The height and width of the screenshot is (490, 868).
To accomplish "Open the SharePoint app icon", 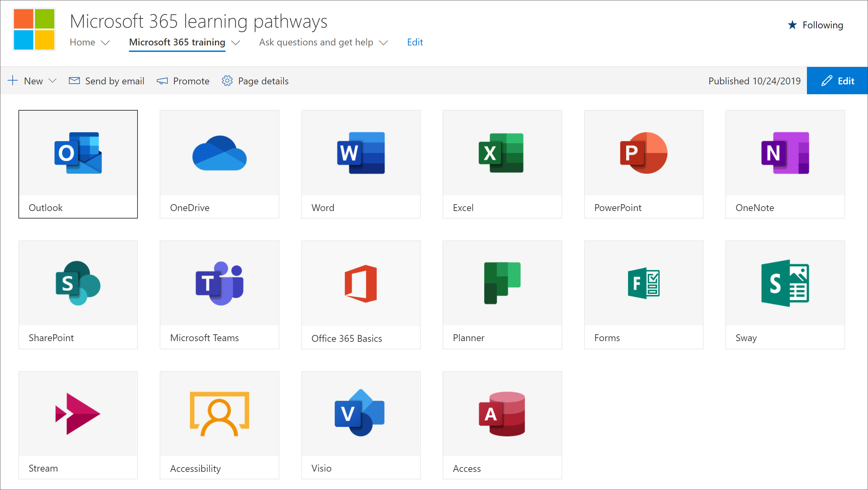I will [78, 283].
